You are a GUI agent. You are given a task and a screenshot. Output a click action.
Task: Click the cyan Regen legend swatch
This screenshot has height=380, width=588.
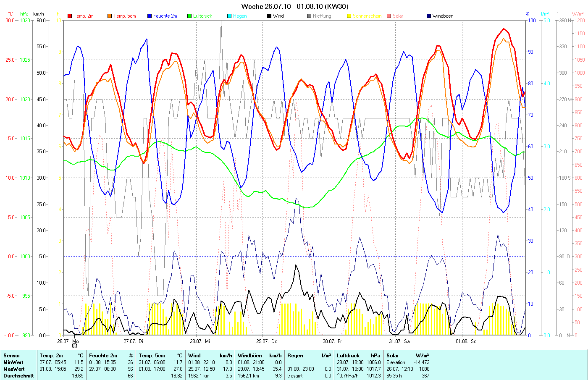229,16
